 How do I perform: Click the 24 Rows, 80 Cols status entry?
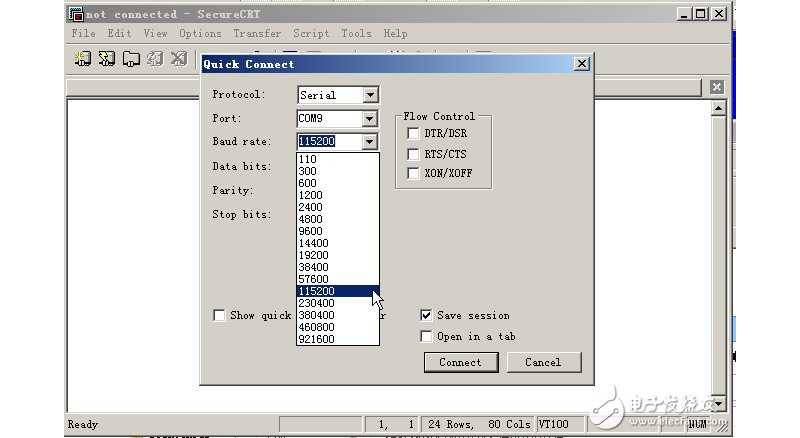[x=479, y=424]
